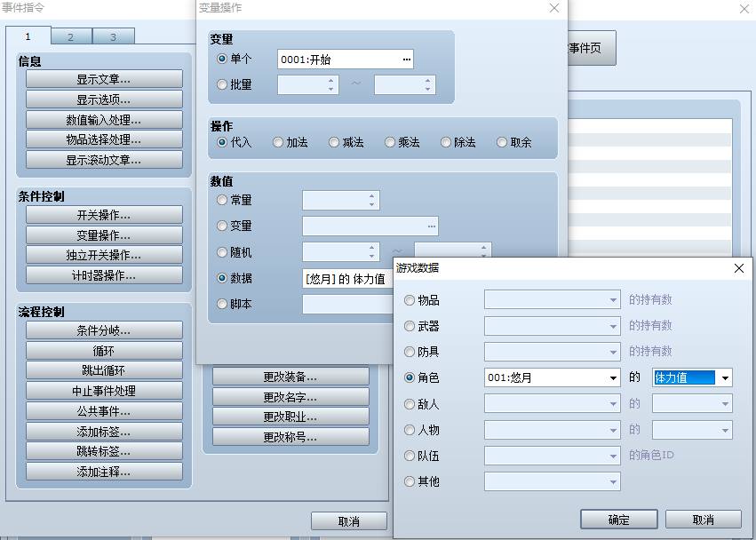Close the 变量操作 dialog
This screenshot has width=756, height=540.
click(x=554, y=8)
